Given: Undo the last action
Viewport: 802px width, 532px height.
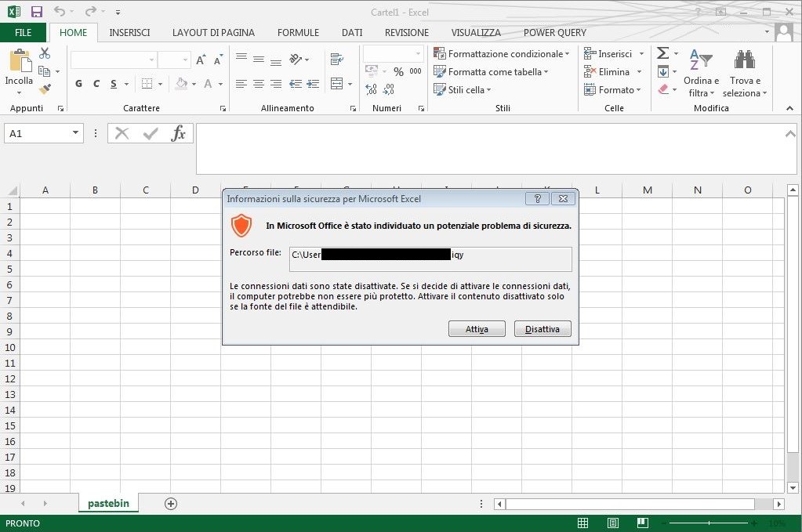Looking at the screenshot, I should coord(60,11).
